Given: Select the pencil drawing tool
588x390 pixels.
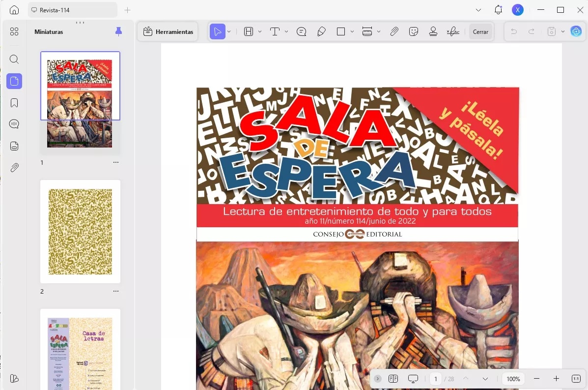Looking at the screenshot, I should coord(321,32).
